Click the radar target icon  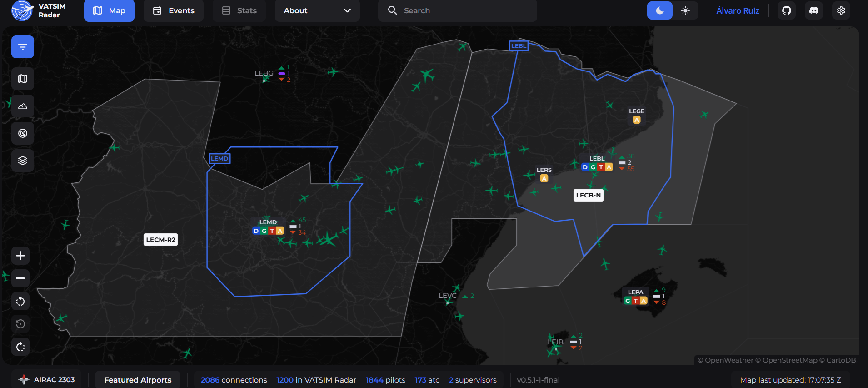[x=23, y=133]
